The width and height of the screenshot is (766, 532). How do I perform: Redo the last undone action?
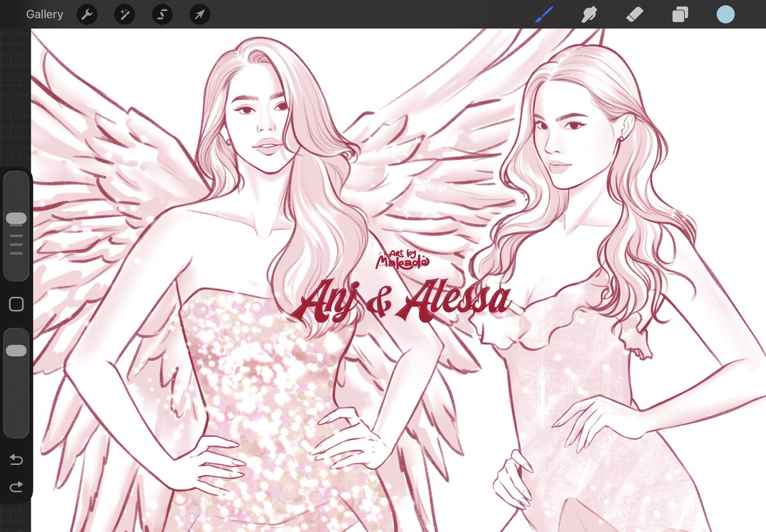tap(17, 487)
